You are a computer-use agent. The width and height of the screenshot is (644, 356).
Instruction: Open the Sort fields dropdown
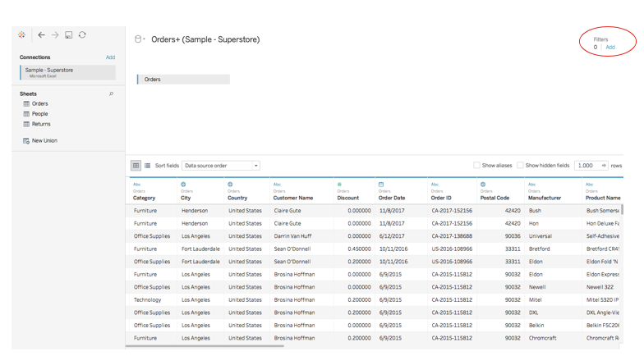[x=220, y=166]
